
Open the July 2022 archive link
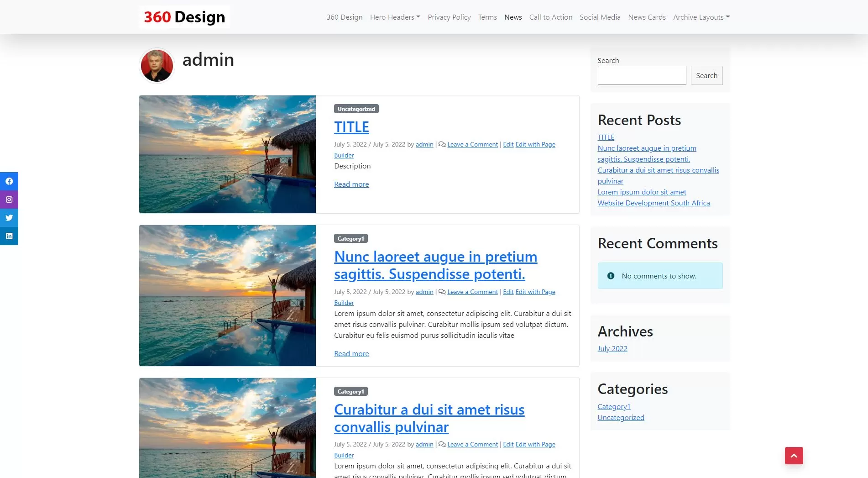(x=612, y=348)
